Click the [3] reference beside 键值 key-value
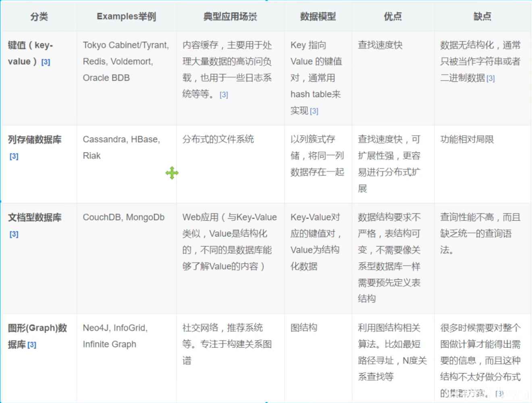This screenshot has width=532, height=403. [x=46, y=62]
